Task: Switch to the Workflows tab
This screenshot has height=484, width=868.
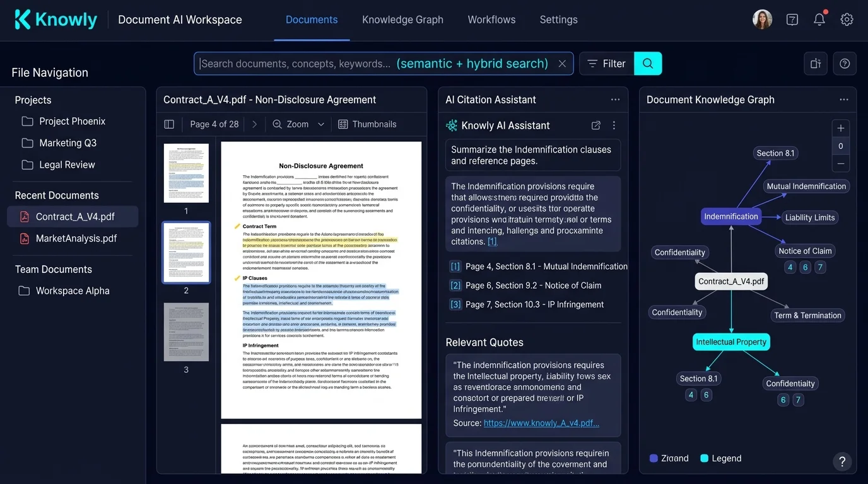Action: (x=491, y=20)
